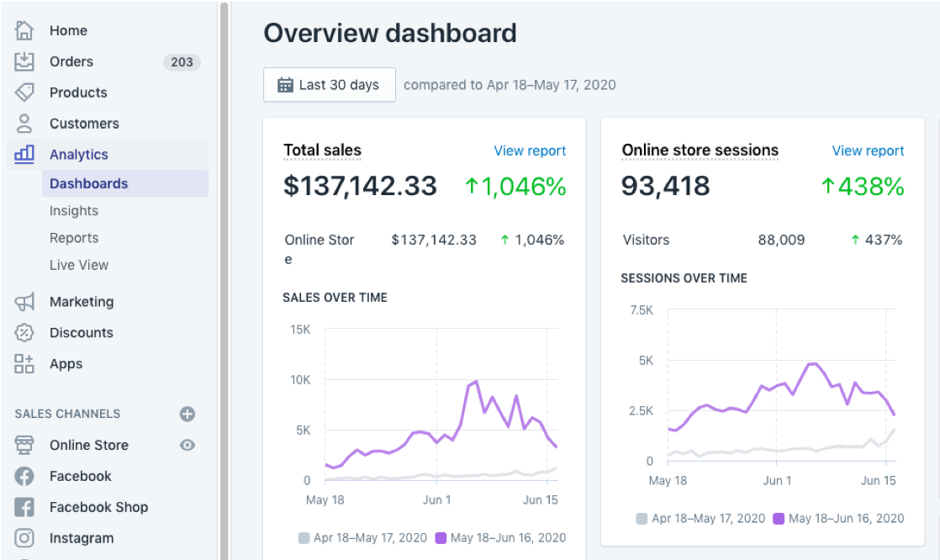940x560 pixels.
Task: Expand the Analytics section
Action: coord(80,154)
